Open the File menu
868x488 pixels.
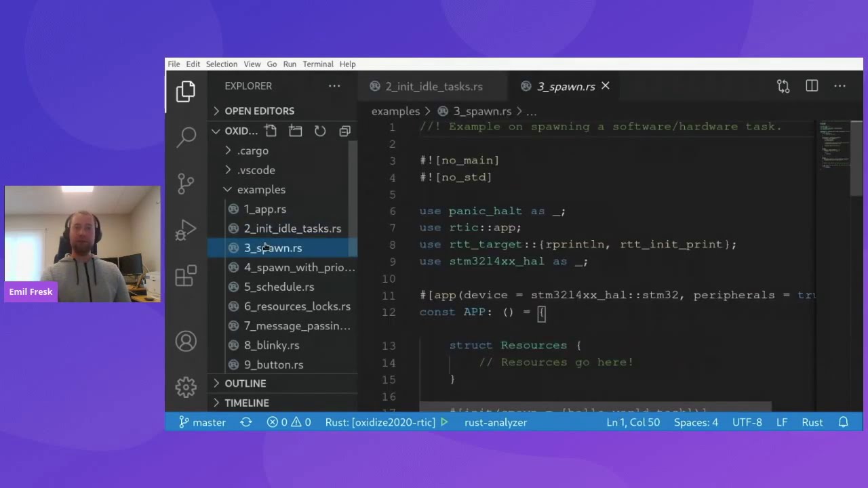174,64
